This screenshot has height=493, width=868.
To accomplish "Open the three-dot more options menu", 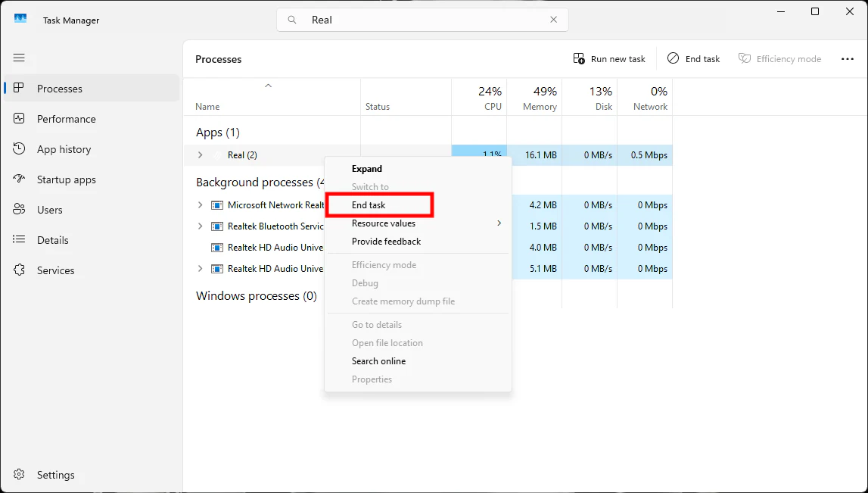I will [x=848, y=59].
